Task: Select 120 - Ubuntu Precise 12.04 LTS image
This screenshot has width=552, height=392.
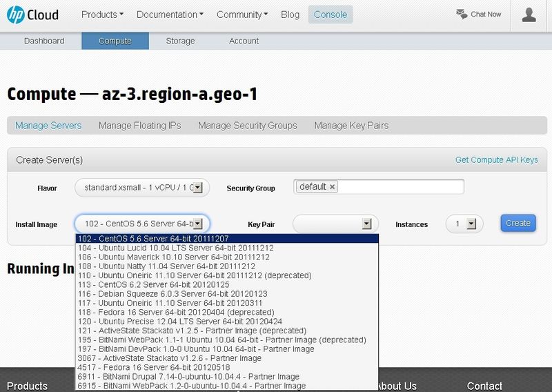Action: (x=227, y=321)
